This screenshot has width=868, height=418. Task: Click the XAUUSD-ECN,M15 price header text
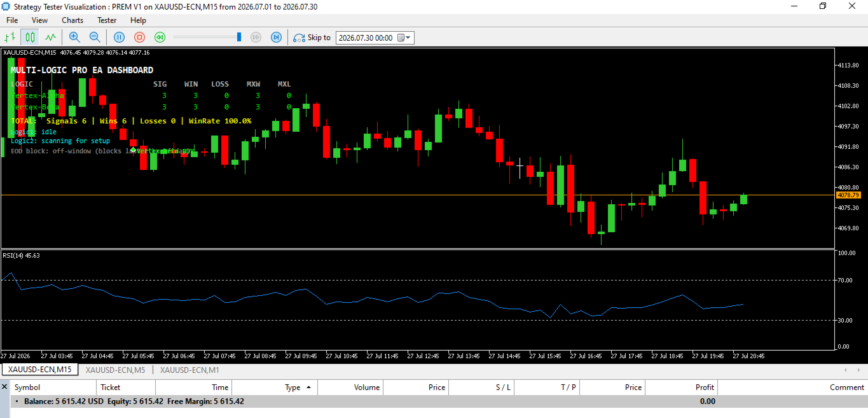(x=76, y=52)
